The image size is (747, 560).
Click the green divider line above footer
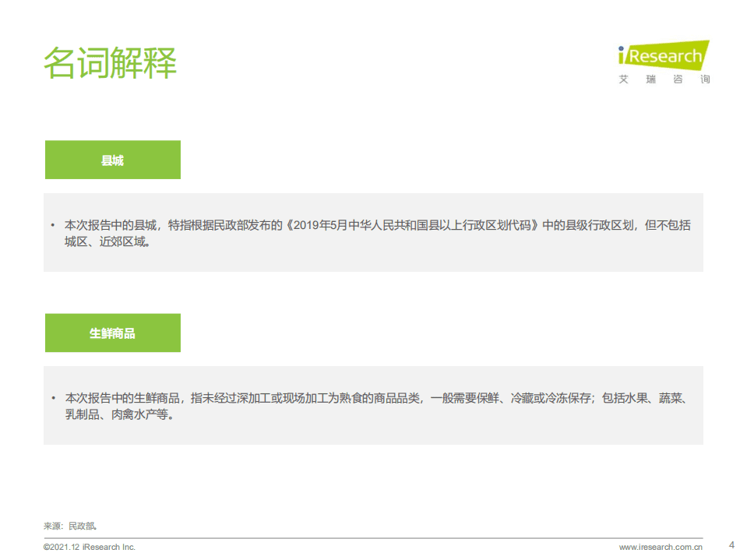373,537
